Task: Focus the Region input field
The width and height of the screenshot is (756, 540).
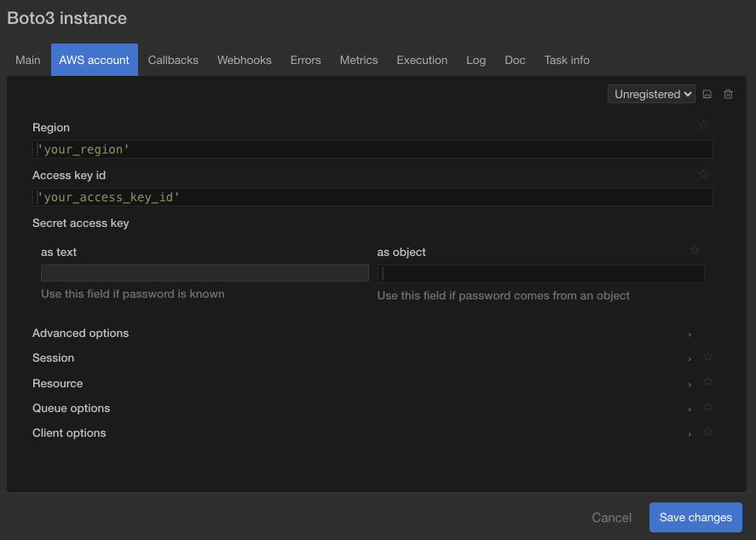Action: coord(372,149)
